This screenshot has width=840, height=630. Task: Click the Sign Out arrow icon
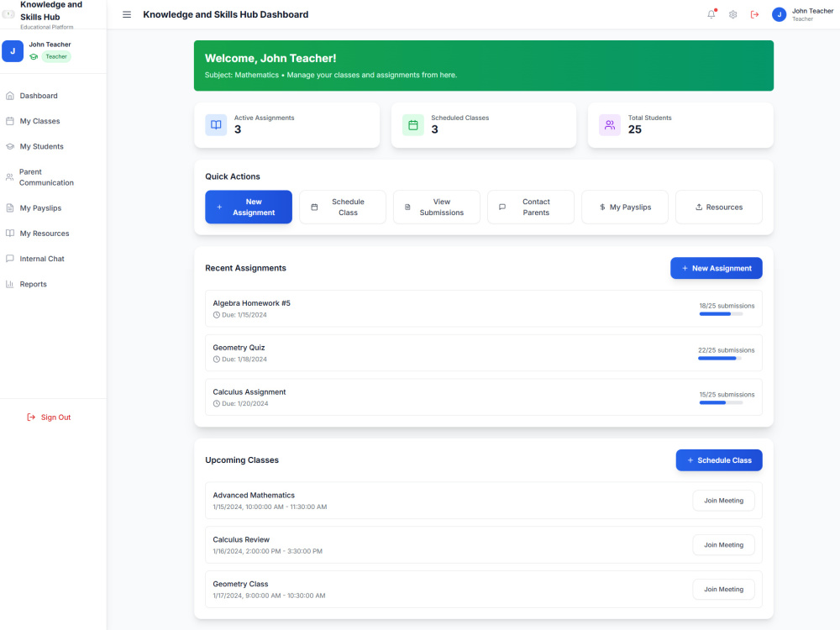click(31, 417)
